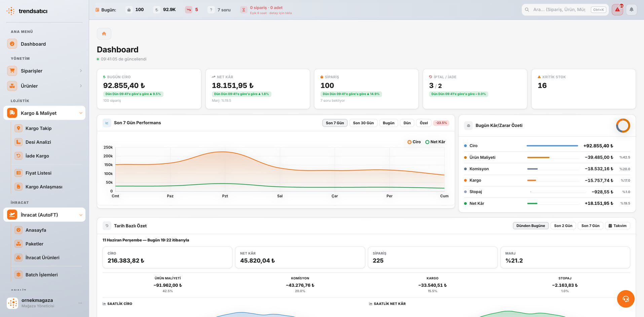644x317 pixels.
Task: Switch chart to Son 30 Gün
Action: point(363,123)
